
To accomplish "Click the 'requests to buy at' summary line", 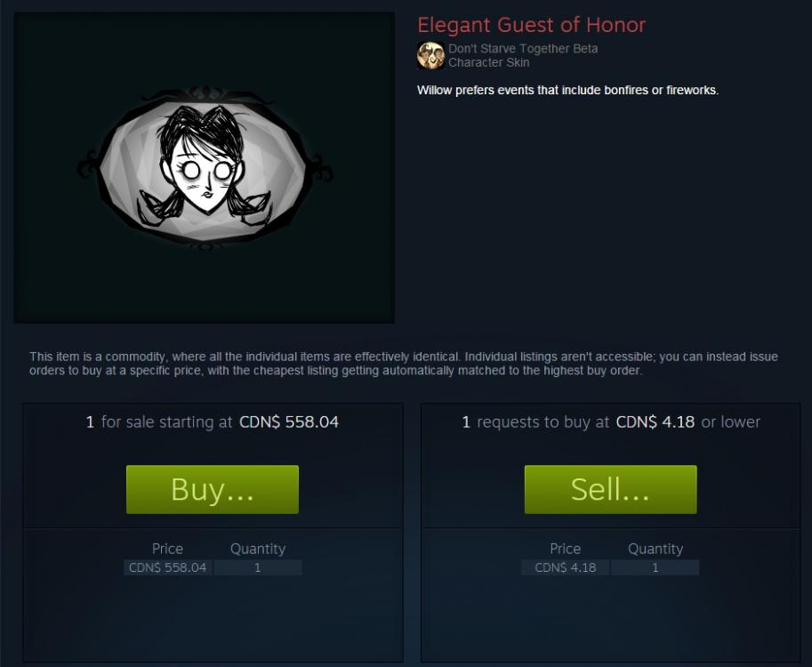I will [x=611, y=422].
